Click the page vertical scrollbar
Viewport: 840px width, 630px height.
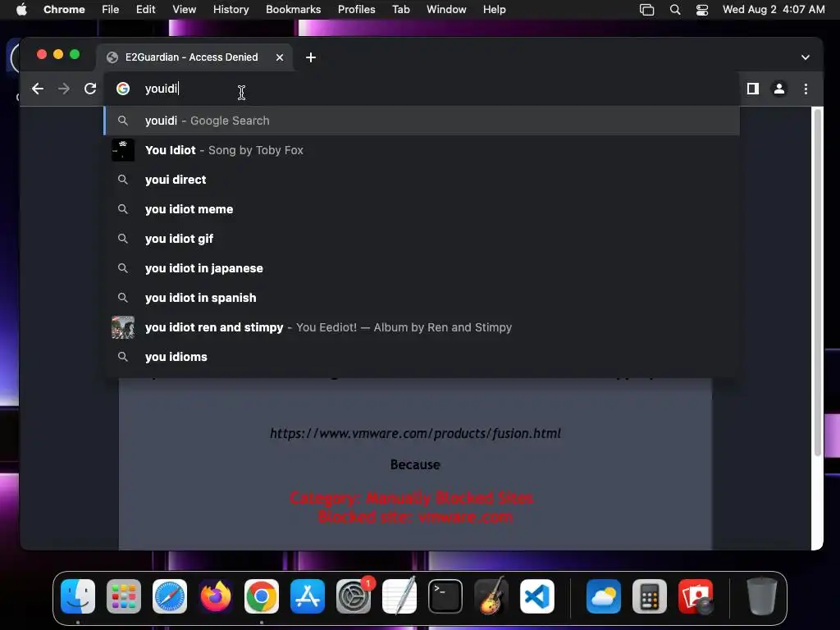point(818,282)
